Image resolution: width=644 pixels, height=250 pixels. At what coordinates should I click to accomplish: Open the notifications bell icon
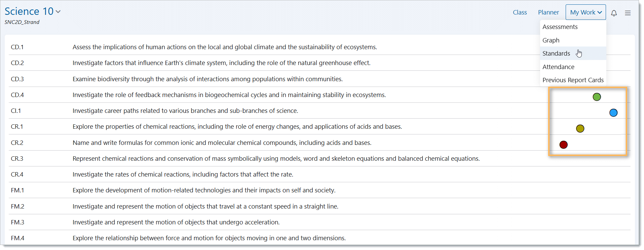pyautogui.click(x=614, y=13)
